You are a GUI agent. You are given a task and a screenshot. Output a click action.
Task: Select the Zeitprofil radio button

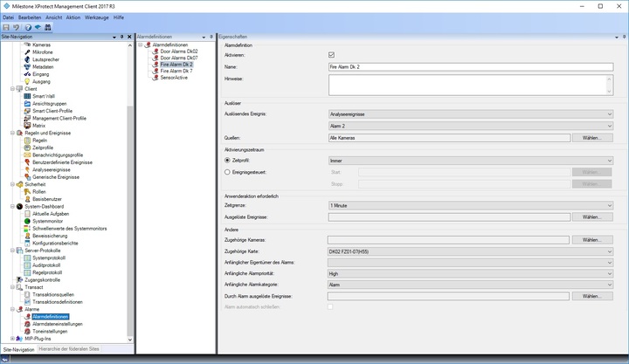[x=227, y=161]
